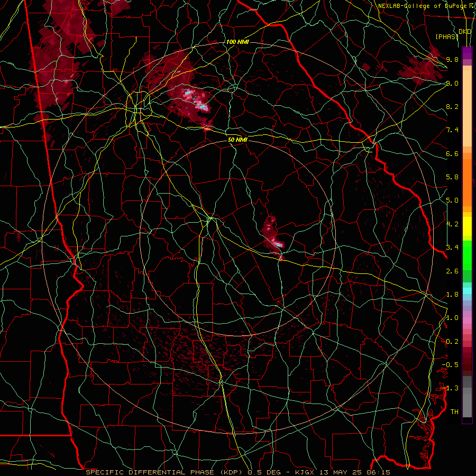Click the 0.2 value on the color scale

point(452,342)
